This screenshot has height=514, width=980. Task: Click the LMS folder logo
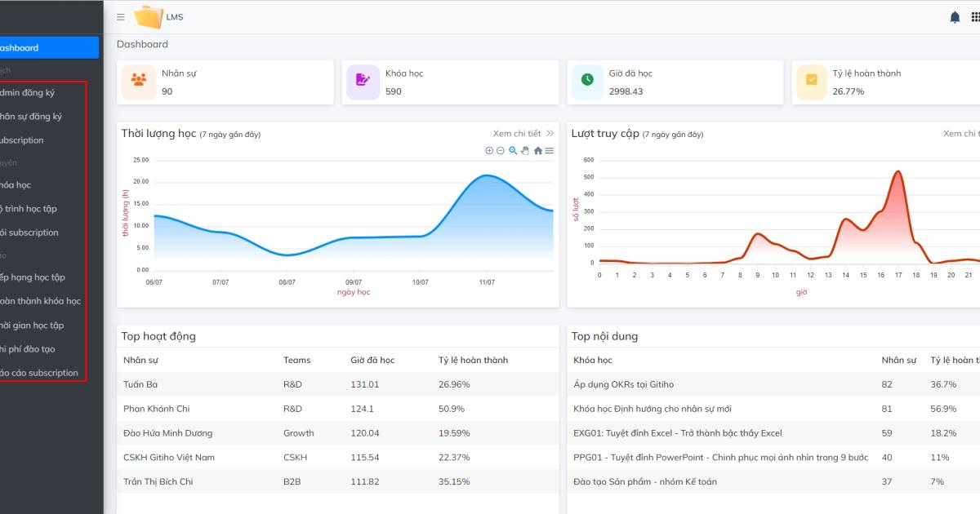pos(148,17)
